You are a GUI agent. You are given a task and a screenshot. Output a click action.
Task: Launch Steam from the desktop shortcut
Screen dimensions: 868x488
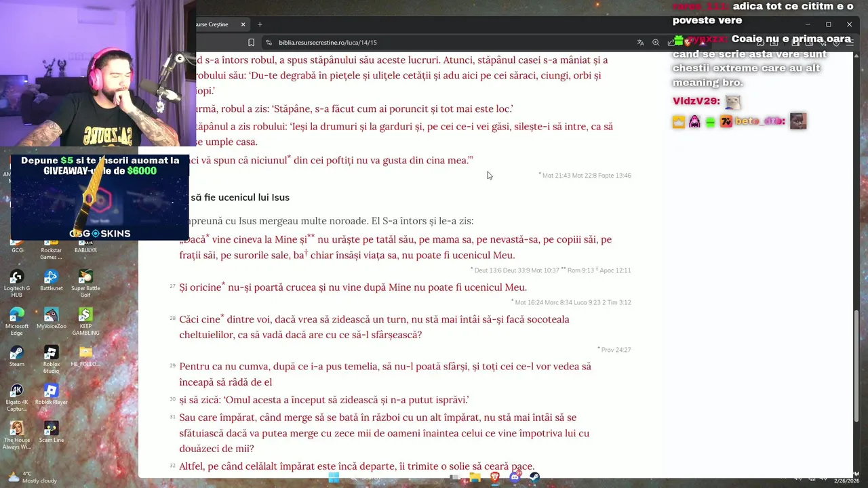17,357
